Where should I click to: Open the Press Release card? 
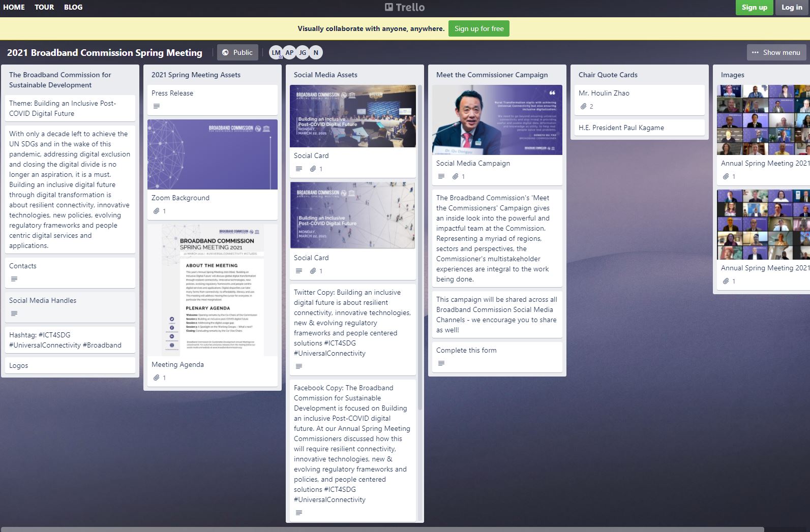pos(213,100)
